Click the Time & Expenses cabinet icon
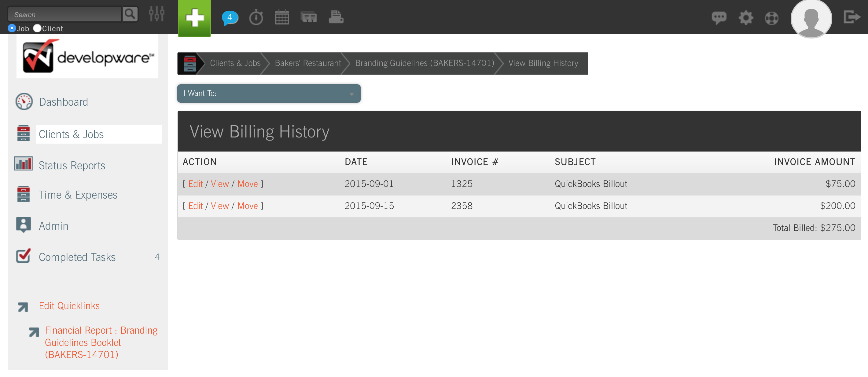 coord(23,194)
